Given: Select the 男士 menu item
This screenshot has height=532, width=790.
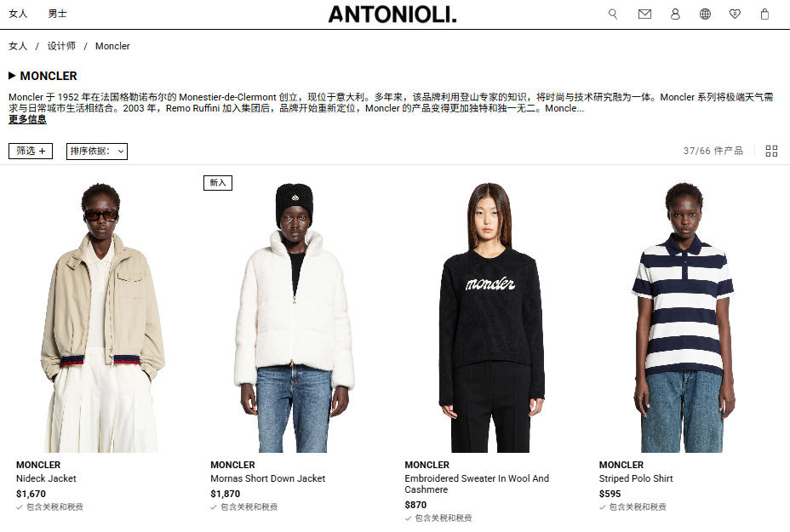Looking at the screenshot, I should pyautogui.click(x=57, y=14).
